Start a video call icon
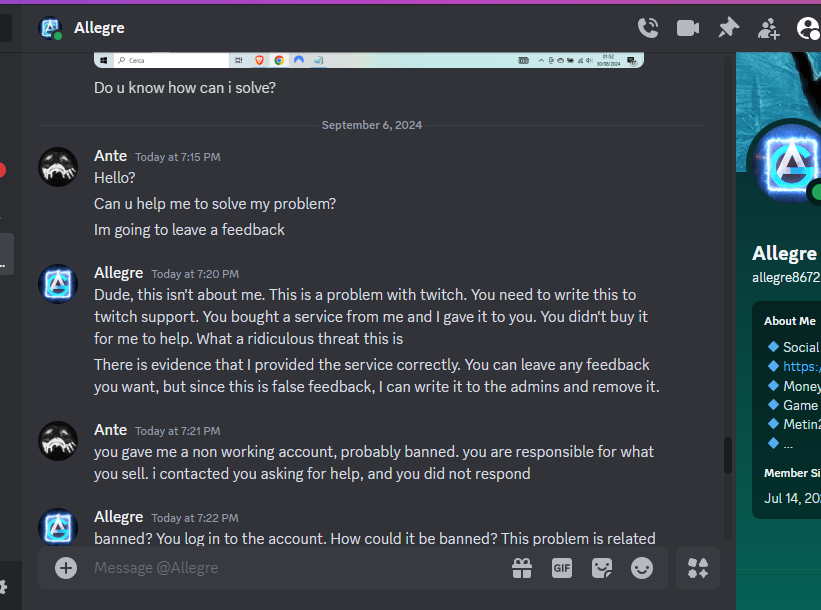The width and height of the screenshot is (821, 610). [x=687, y=28]
